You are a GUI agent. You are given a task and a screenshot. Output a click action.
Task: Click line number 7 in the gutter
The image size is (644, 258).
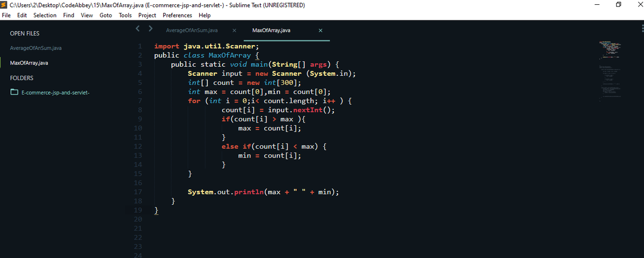[139, 101]
